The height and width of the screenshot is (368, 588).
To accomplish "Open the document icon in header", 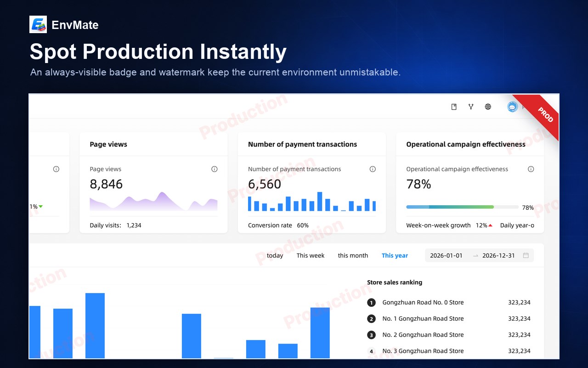I will (454, 107).
